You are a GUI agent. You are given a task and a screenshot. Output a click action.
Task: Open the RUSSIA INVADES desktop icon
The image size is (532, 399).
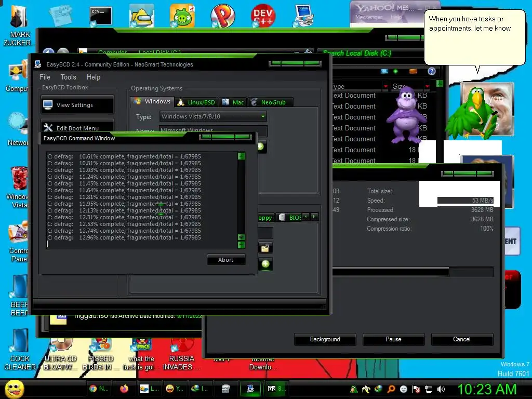[181, 354]
